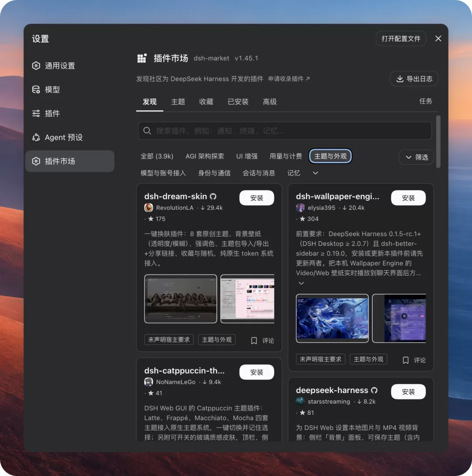
Task: Open the 任务 tab on the right
Action: 426,101
